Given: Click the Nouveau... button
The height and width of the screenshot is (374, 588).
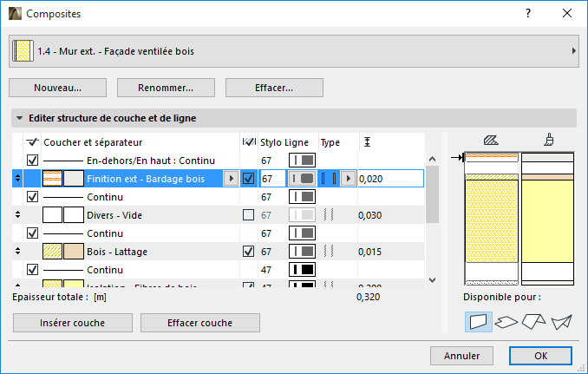Looking at the screenshot, I should coord(57,88).
